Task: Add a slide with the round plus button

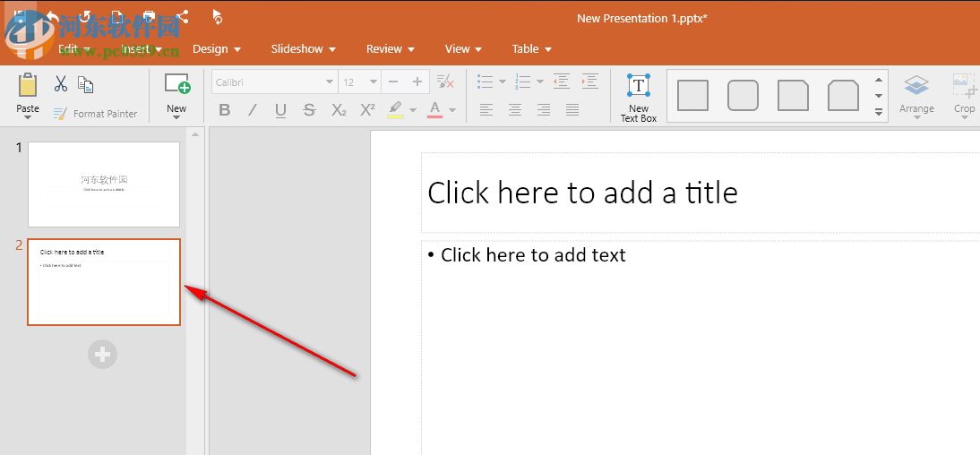Action: click(102, 355)
